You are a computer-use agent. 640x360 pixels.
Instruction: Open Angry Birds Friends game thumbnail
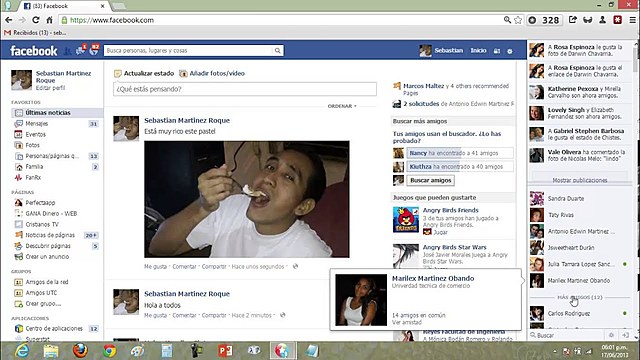[x=406, y=220]
